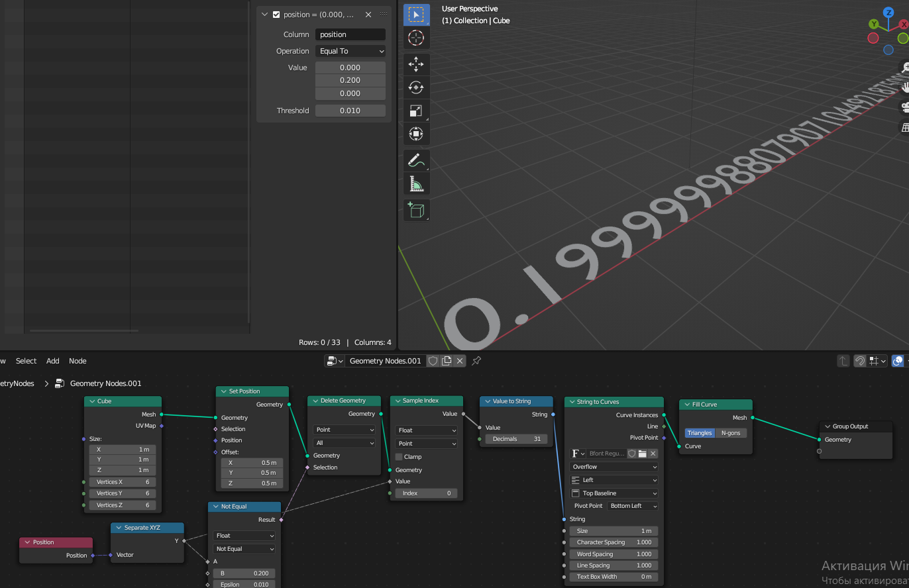Remove the position row filter
Viewport: 909px width, 588px height.
368,15
